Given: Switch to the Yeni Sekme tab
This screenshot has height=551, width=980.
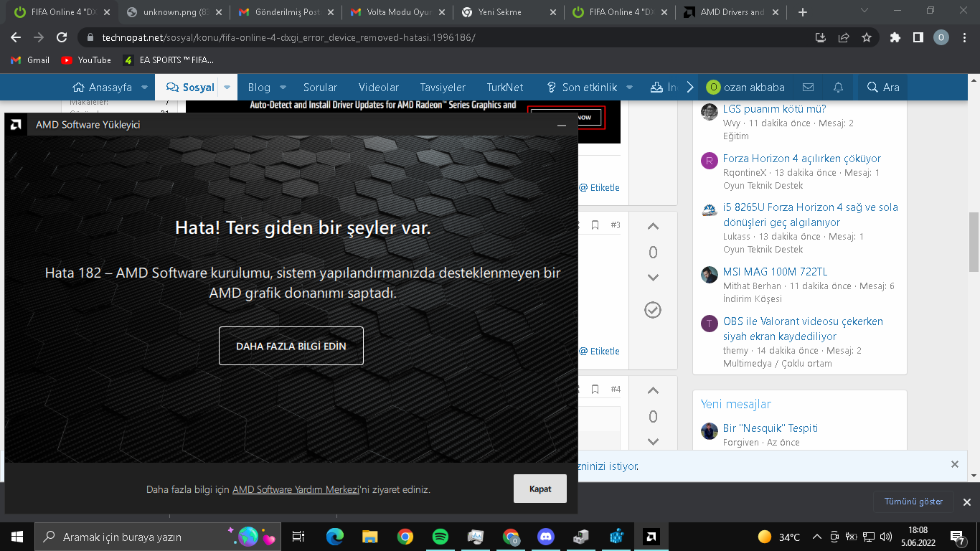Looking at the screenshot, I should [509, 12].
